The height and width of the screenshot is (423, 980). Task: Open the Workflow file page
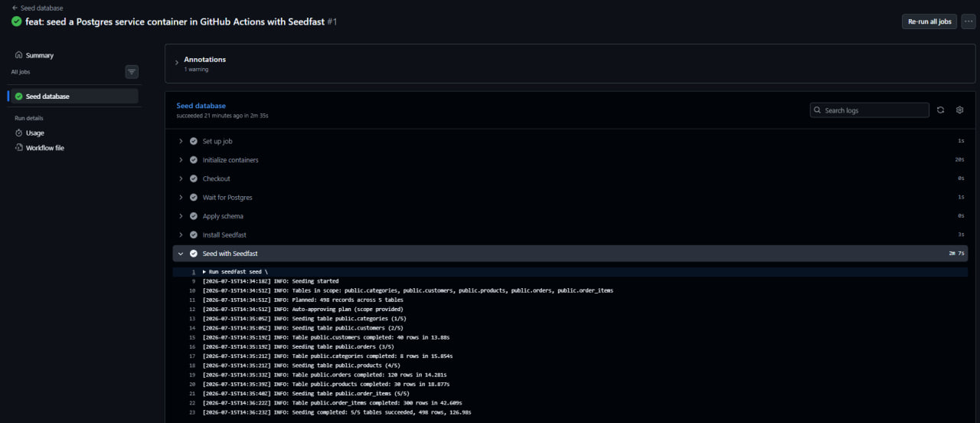tap(45, 148)
